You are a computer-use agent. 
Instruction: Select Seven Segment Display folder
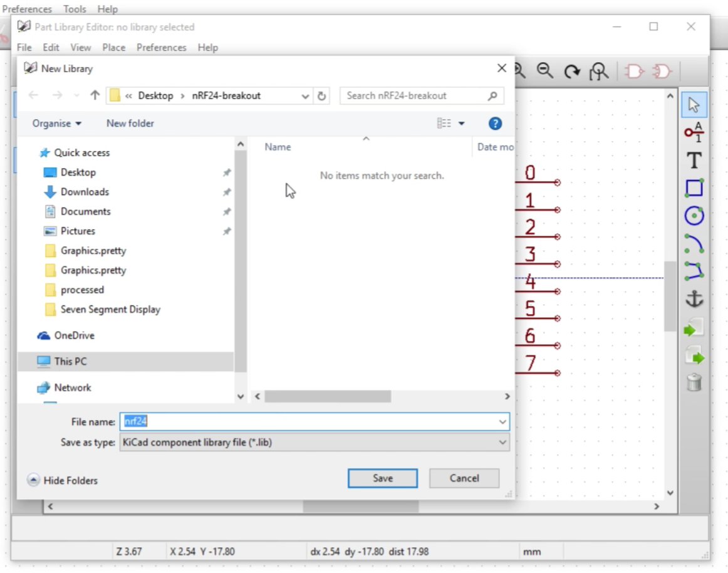point(110,309)
